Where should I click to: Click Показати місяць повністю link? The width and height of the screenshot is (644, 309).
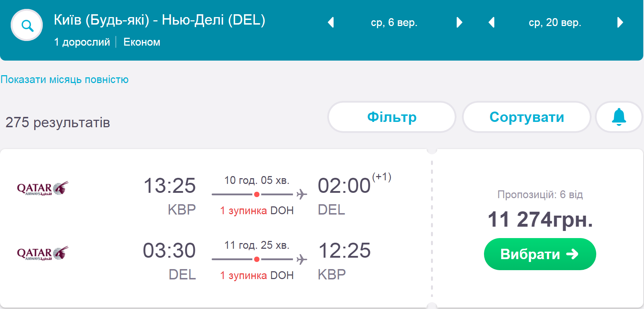pos(65,79)
